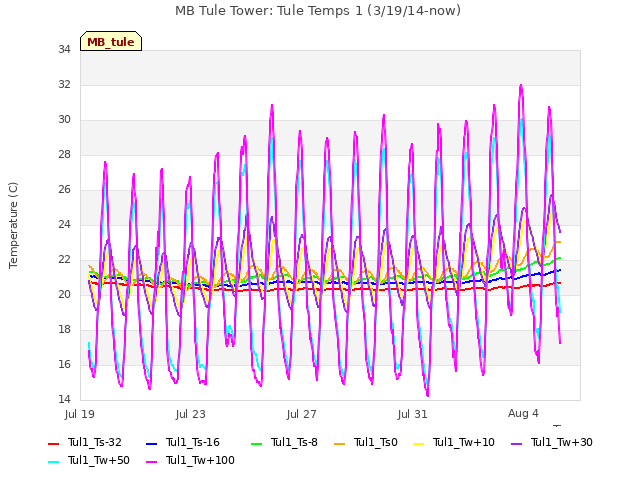Screen dimensions: 640x480
Task: Click the 16 y-axis tick label
Action: [x=64, y=364]
